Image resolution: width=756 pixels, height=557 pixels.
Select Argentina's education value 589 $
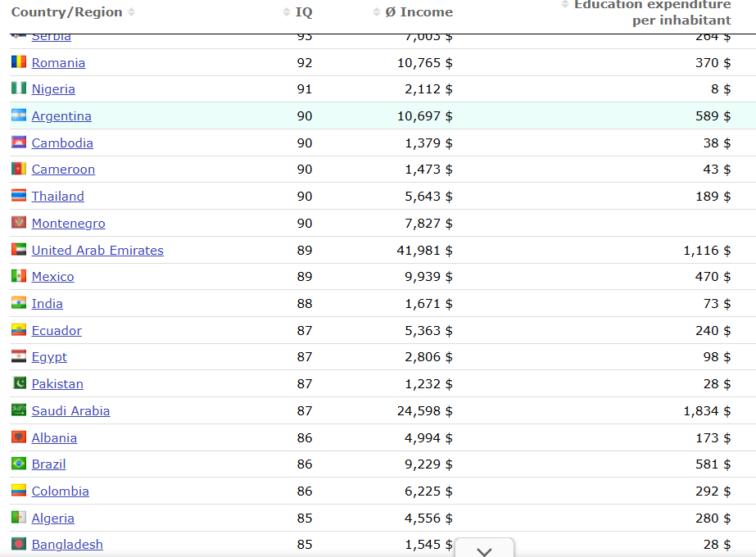coord(713,116)
